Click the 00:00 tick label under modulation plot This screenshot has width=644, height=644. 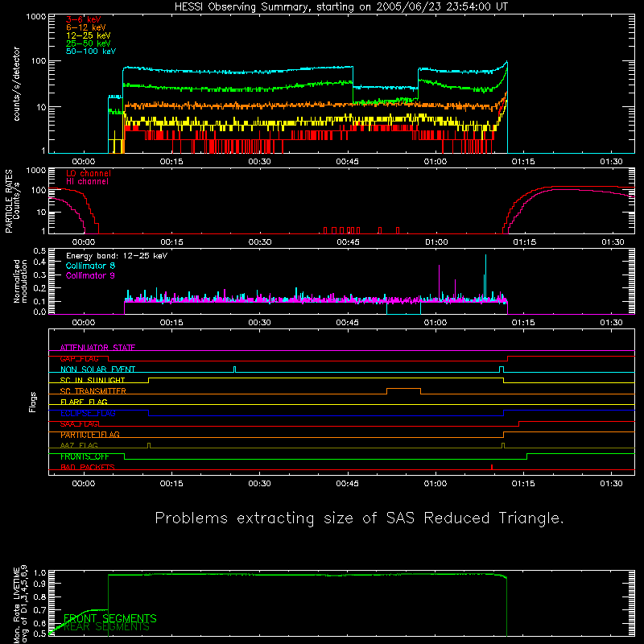tap(84, 323)
